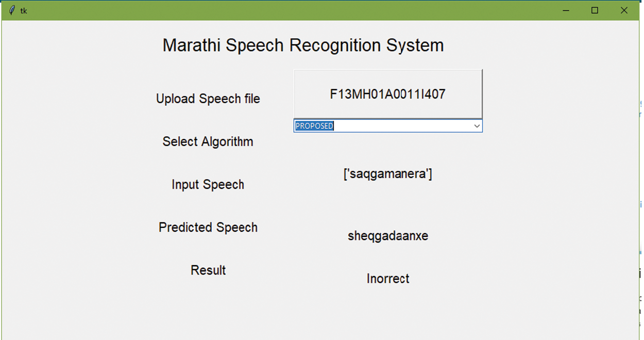
Task: Click the Select Algorithm label
Action: click(x=208, y=141)
